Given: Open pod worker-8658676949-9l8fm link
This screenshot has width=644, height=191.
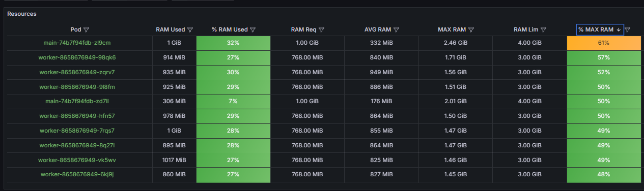Looking at the screenshot, I should [77, 87].
